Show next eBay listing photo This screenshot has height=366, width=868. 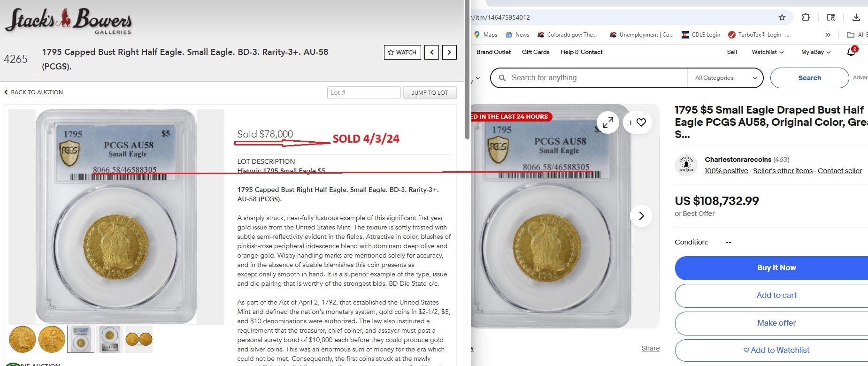pyautogui.click(x=641, y=216)
